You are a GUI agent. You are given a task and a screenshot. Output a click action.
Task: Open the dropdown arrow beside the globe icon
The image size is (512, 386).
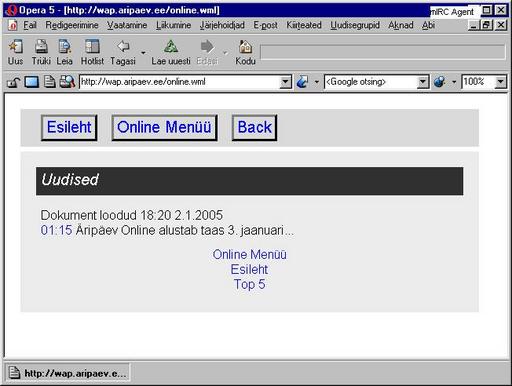tap(454, 82)
